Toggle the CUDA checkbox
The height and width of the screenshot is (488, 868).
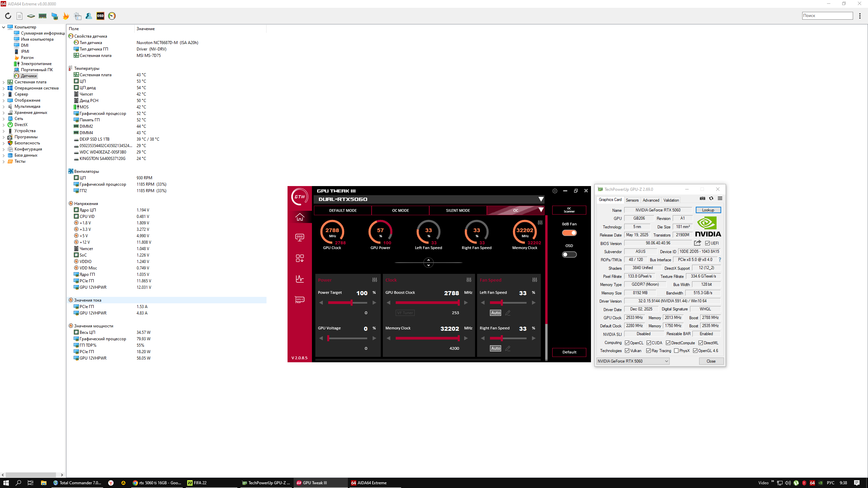click(x=649, y=343)
